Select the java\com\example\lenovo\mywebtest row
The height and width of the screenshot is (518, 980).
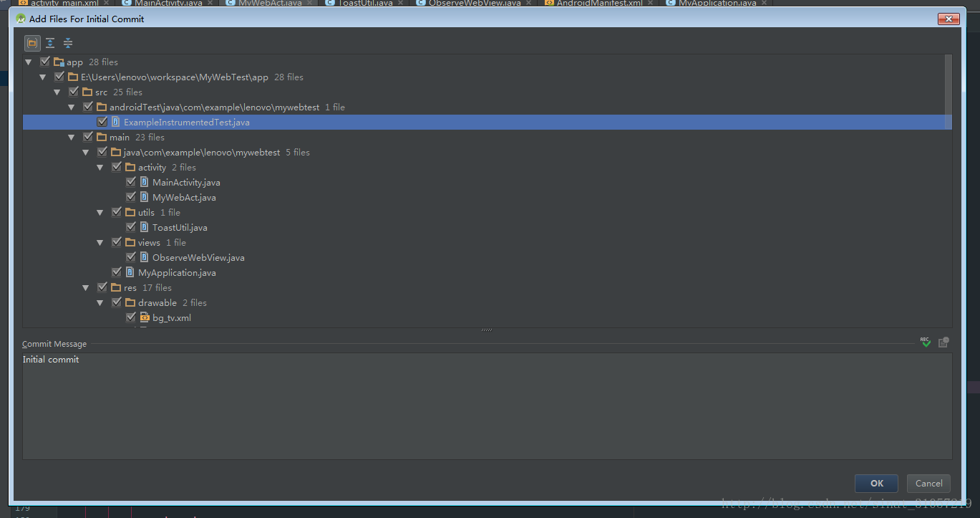tap(487, 152)
